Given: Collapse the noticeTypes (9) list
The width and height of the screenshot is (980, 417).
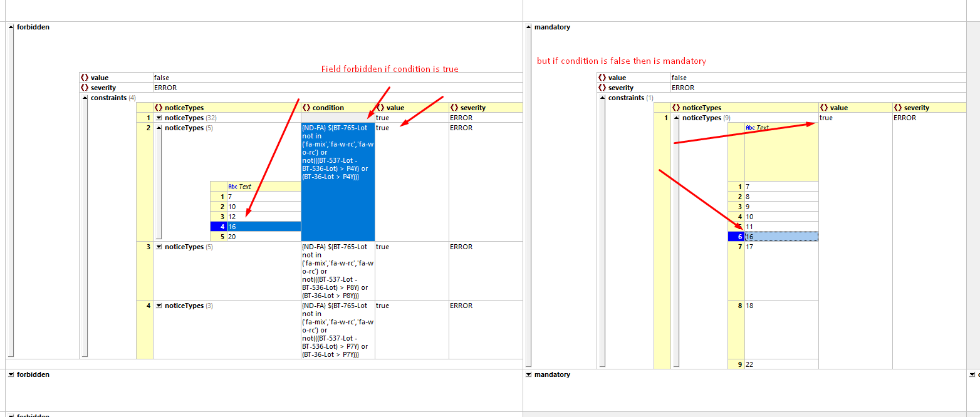Looking at the screenshot, I should pos(677,118).
